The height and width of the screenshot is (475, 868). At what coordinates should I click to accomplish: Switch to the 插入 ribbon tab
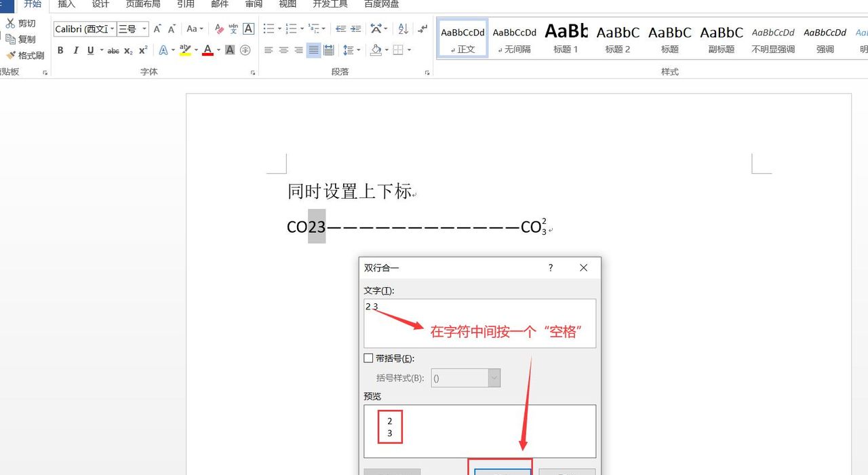66,5
